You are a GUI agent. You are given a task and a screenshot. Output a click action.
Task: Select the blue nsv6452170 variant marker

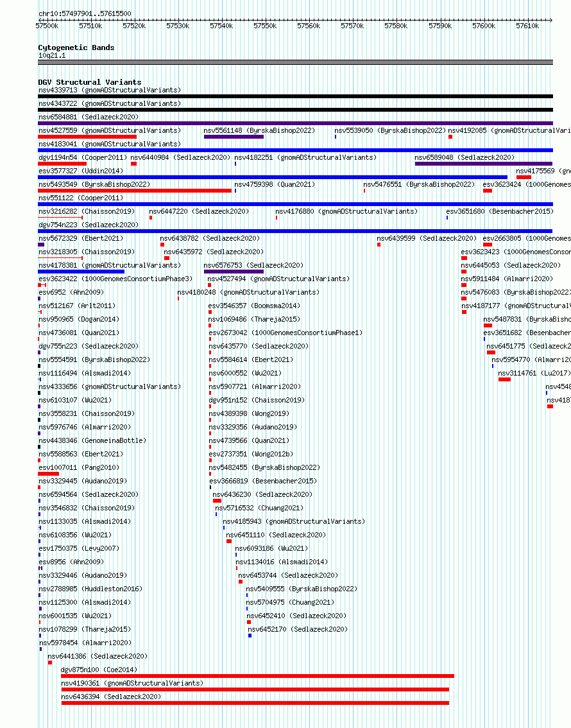coord(250,636)
